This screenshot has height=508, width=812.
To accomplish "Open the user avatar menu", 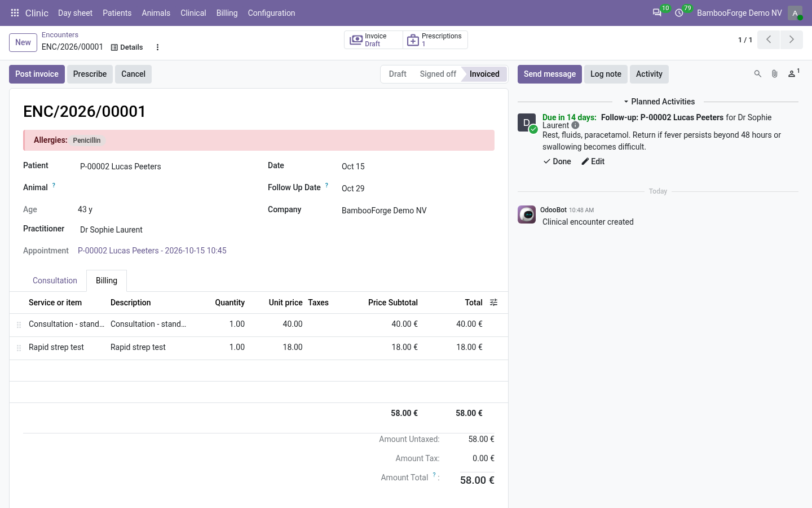I will [x=795, y=13].
